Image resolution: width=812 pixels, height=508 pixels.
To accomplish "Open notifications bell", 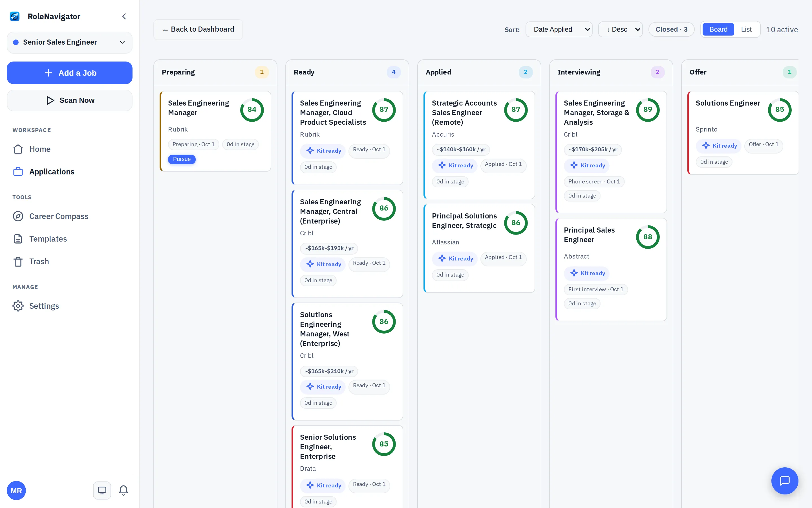I will 123,491.
